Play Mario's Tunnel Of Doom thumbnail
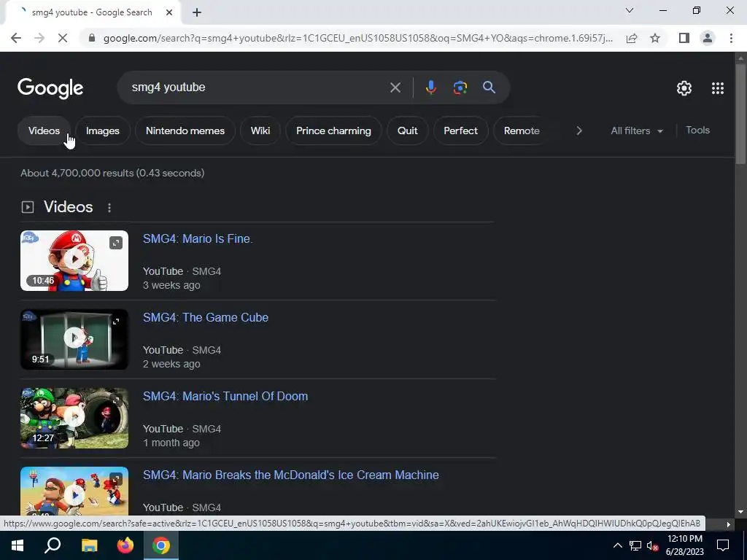Screen dimensions: 747x560 [74, 418]
